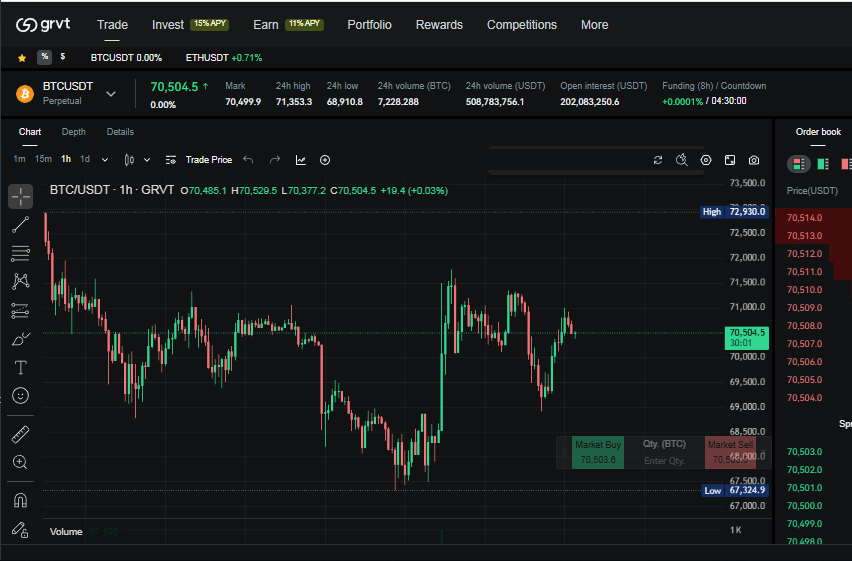This screenshot has height=561, width=852.
Task: Click the favorites star icon
Action: (x=22, y=58)
